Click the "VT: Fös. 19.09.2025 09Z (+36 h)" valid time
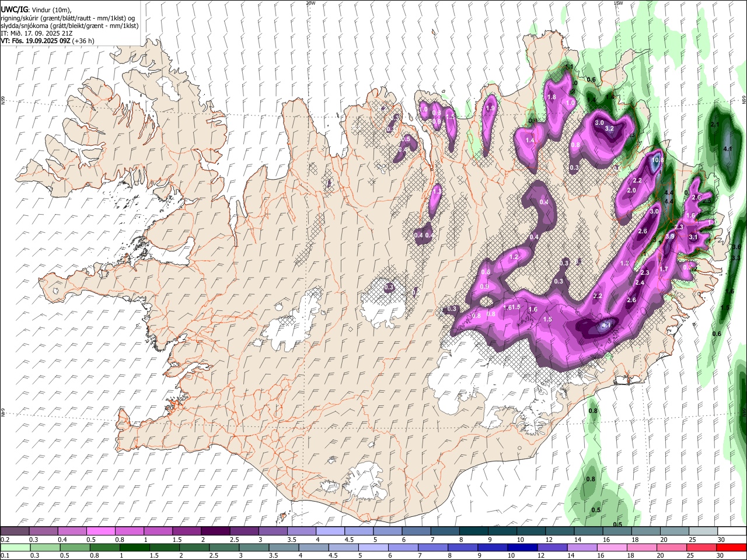The image size is (747, 560). (x=47, y=41)
